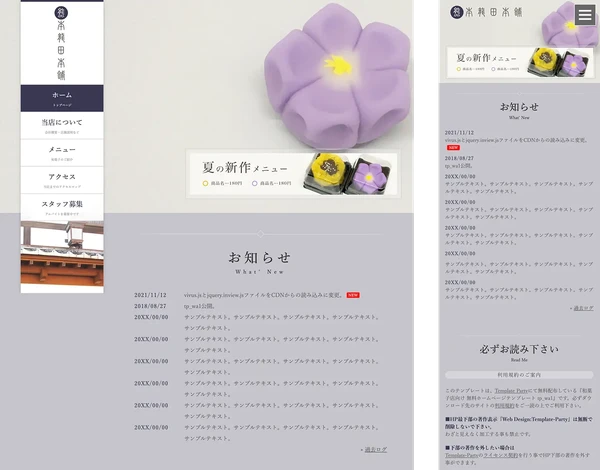Click the お知らせ heading in mobile view
Screen dimensions: 600x470
click(519, 107)
